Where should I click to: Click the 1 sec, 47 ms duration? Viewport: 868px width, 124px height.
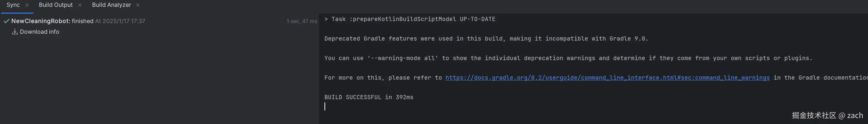pos(302,21)
